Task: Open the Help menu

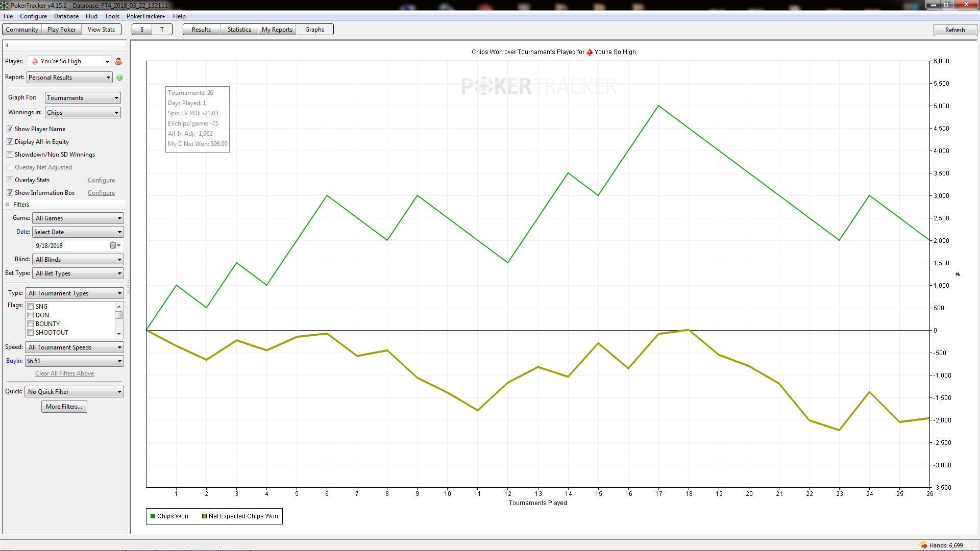Action: pos(179,16)
